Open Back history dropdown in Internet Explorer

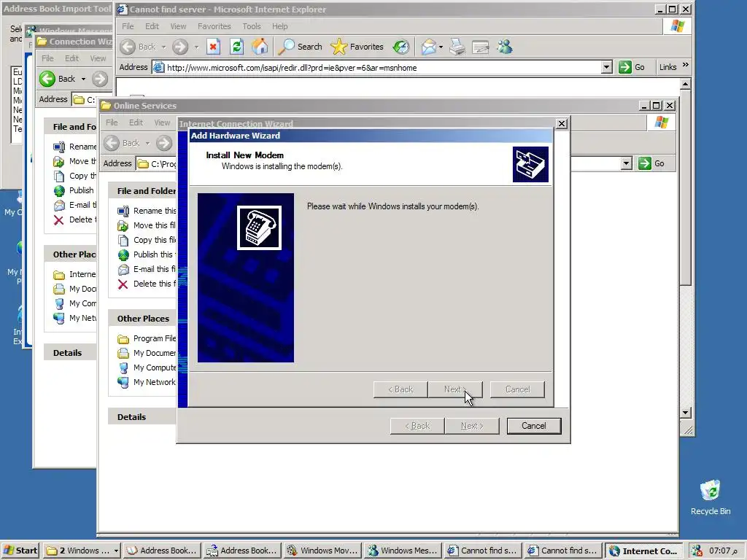[x=163, y=47]
